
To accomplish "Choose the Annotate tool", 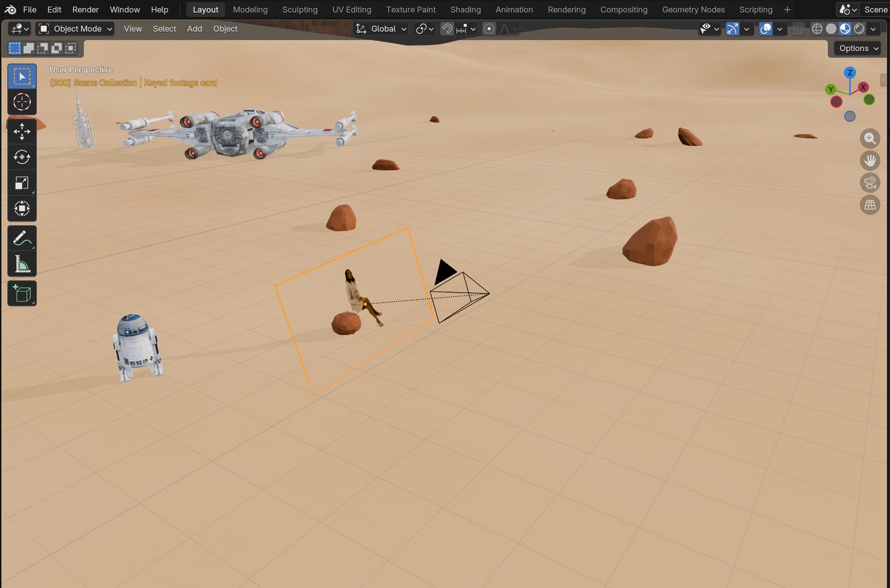I will click(22, 238).
